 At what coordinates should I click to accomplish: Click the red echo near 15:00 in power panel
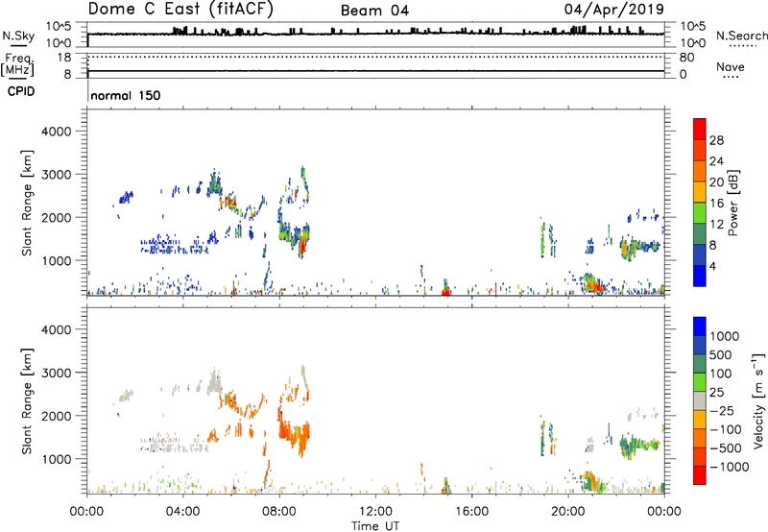[x=445, y=292]
